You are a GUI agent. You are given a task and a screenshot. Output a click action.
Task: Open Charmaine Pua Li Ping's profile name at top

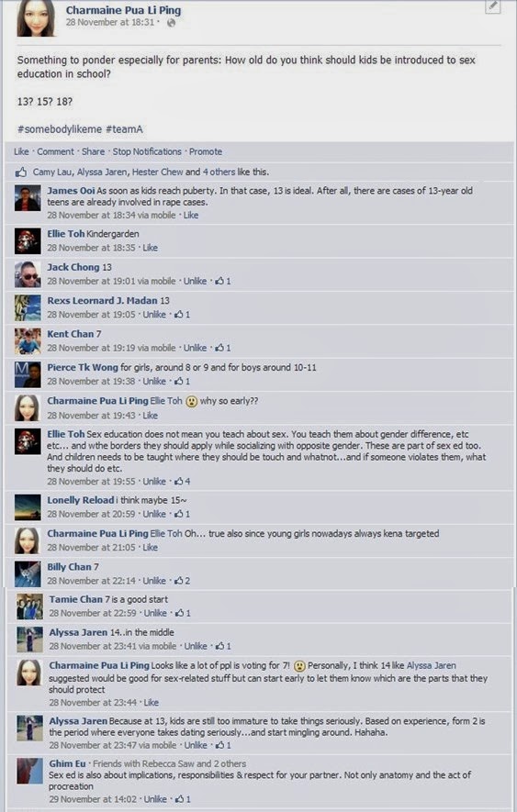point(123,10)
